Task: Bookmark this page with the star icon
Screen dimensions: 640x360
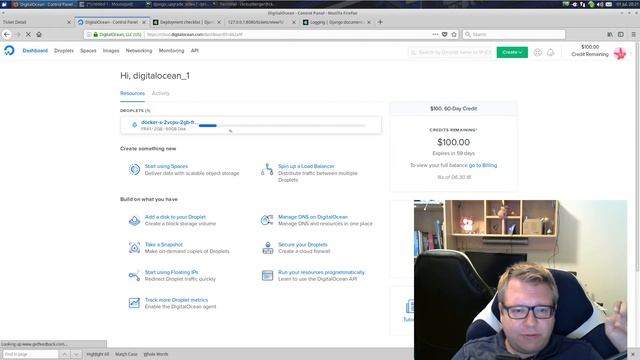Action: coord(454,35)
